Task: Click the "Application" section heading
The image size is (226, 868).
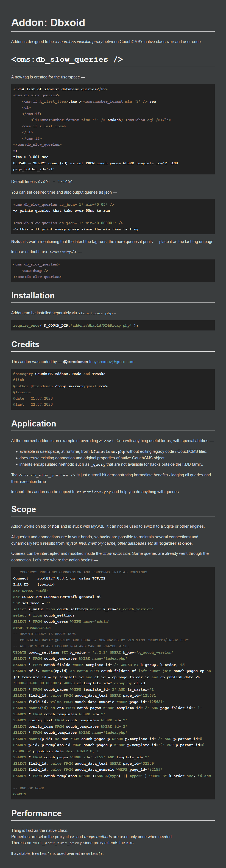Action: tap(34, 423)
